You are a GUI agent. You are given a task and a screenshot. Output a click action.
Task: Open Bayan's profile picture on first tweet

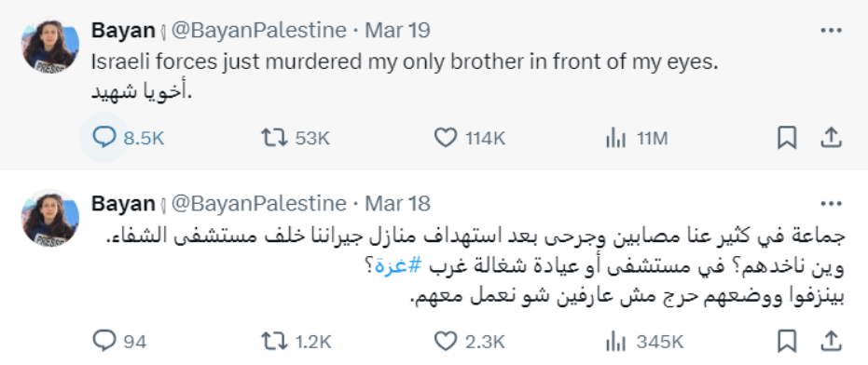(x=50, y=46)
